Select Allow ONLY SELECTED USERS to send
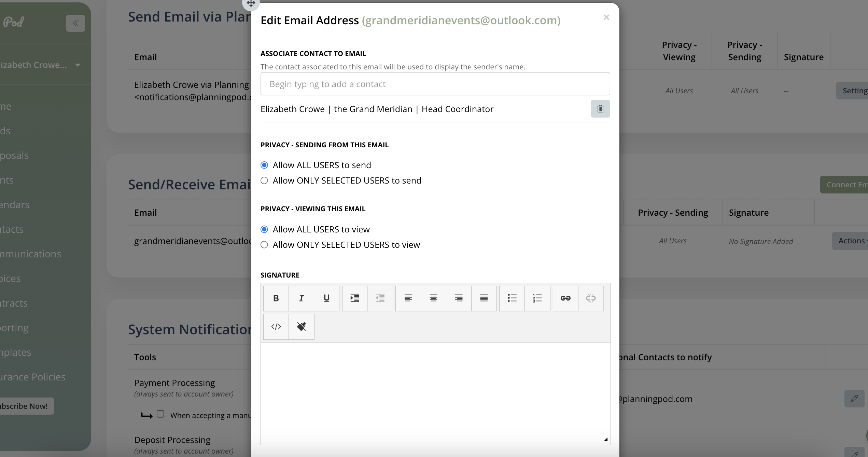868x457 pixels. click(264, 180)
